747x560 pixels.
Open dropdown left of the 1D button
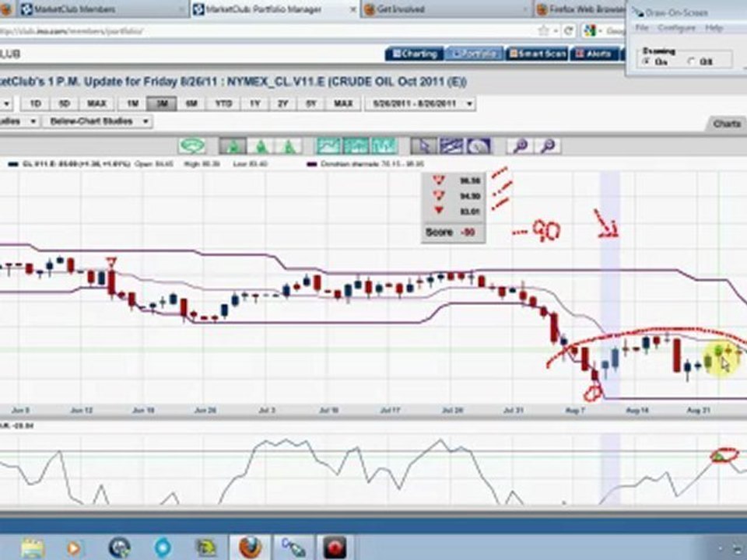(x=6, y=103)
